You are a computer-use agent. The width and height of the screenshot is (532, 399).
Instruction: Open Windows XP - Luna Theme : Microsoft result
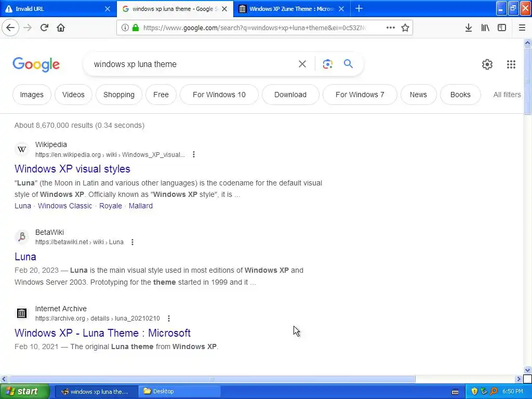(x=102, y=333)
